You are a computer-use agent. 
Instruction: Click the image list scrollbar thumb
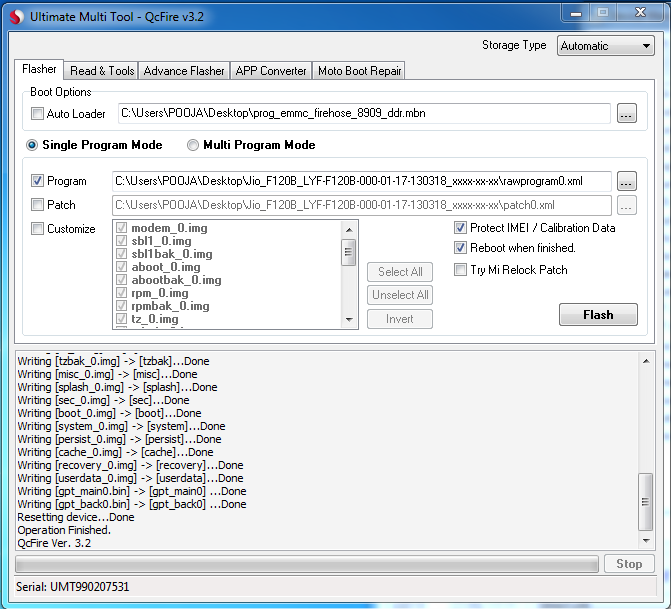(x=349, y=253)
